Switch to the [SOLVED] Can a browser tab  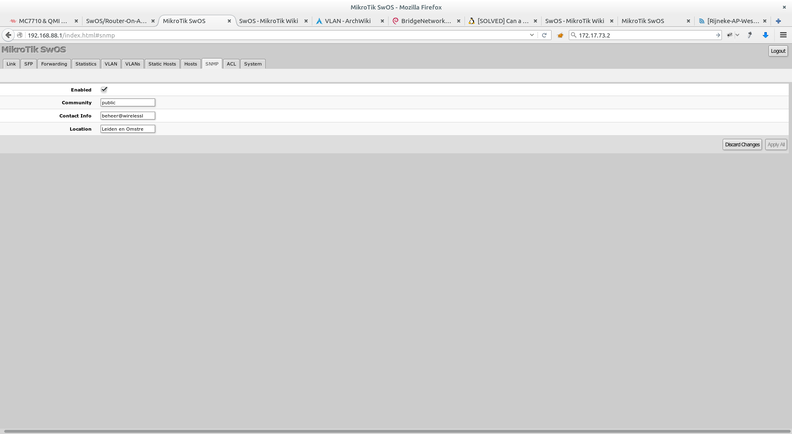click(x=503, y=21)
